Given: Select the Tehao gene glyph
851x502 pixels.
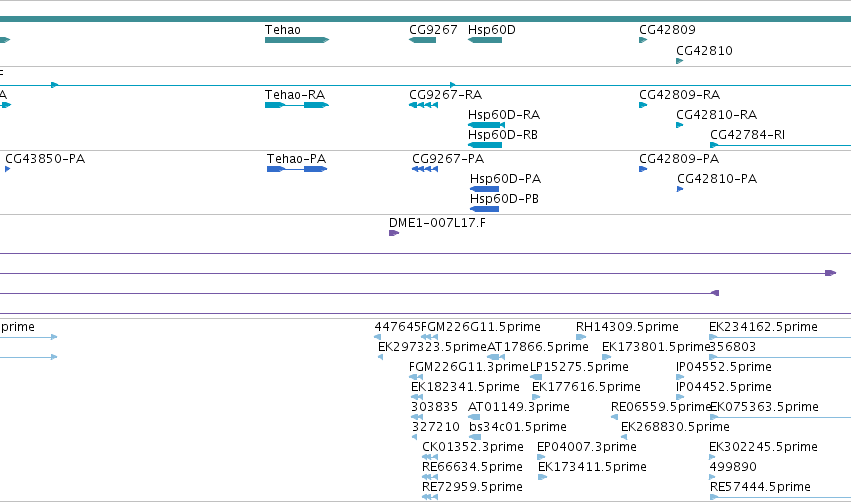Looking at the screenshot, I should pyautogui.click(x=297, y=40).
